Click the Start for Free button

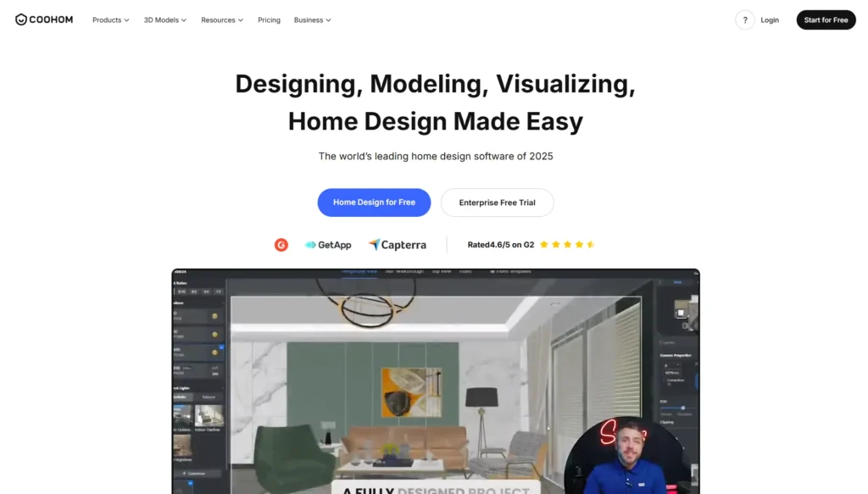(826, 20)
